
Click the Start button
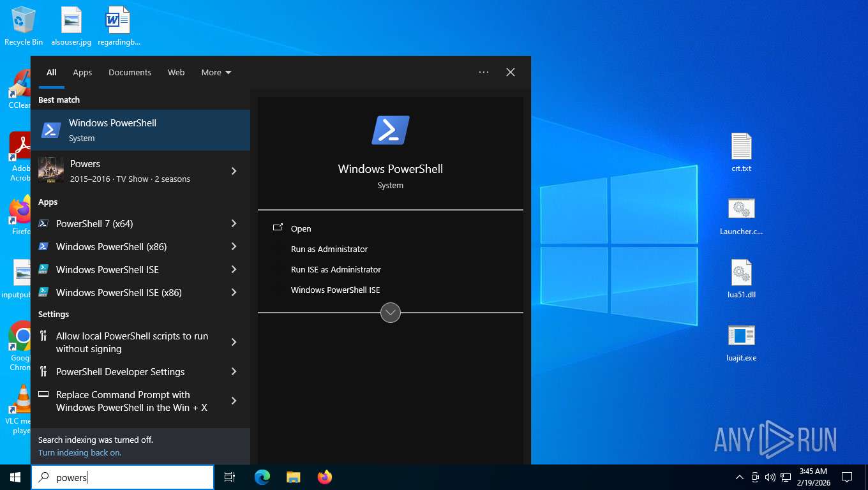[x=15, y=477]
